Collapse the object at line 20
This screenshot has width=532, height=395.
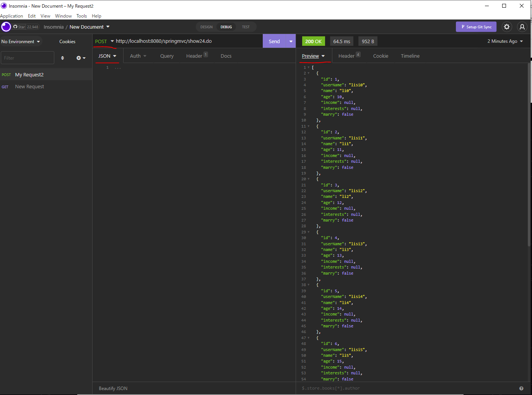pos(309,179)
